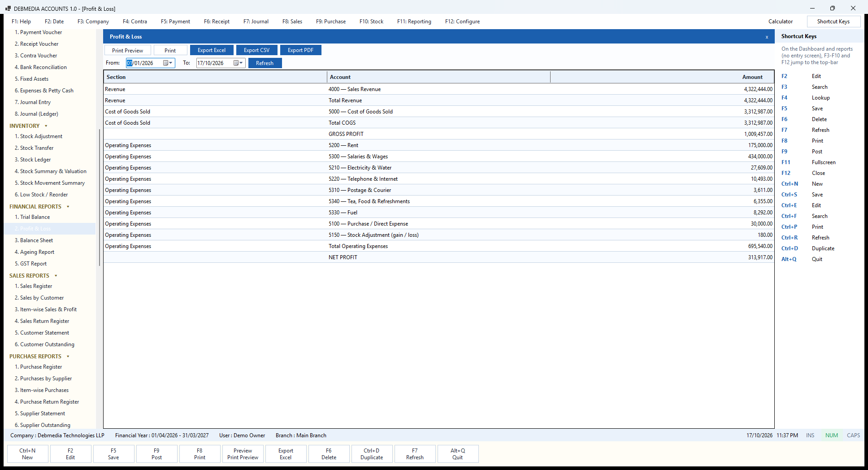Collapse the INVENTORY section arrow
Image resolution: width=868 pixels, height=470 pixels.
[x=46, y=126]
